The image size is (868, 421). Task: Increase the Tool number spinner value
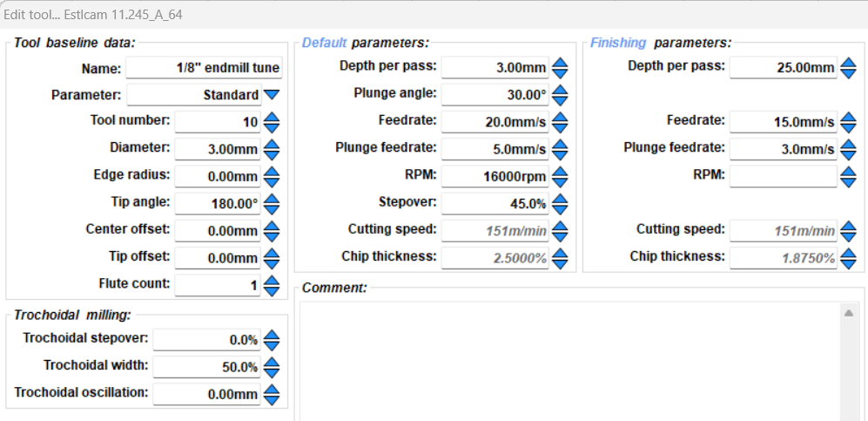coord(272,117)
